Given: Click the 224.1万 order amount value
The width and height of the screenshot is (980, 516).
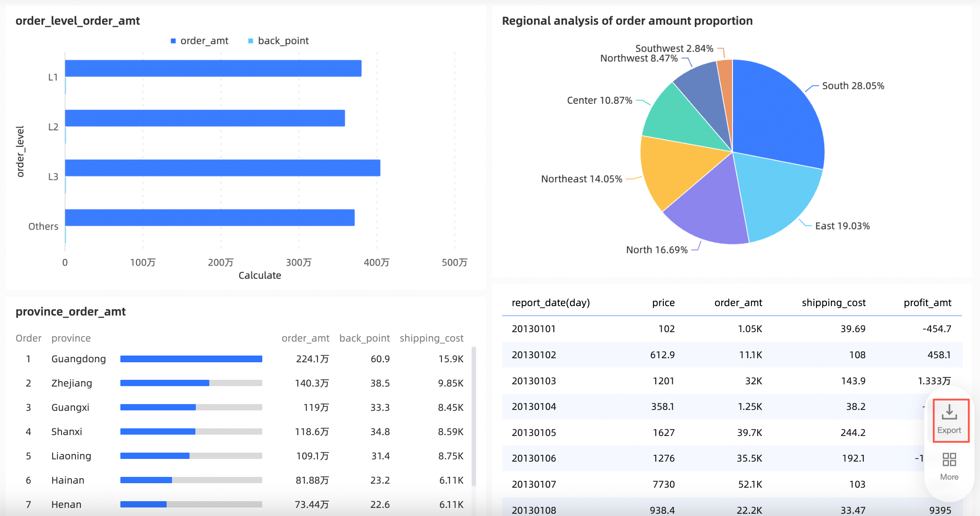Looking at the screenshot, I should tap(312, 359).
